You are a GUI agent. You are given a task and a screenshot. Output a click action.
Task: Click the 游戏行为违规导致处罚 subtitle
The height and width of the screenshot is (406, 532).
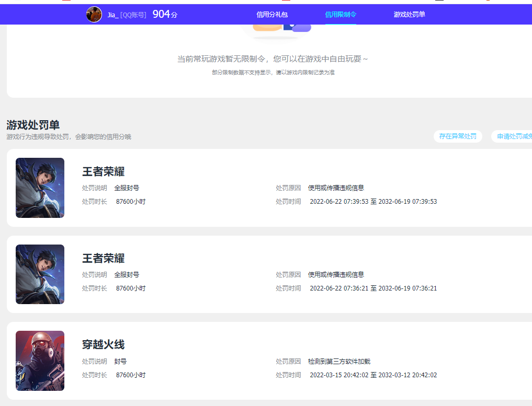pos(69,136)
